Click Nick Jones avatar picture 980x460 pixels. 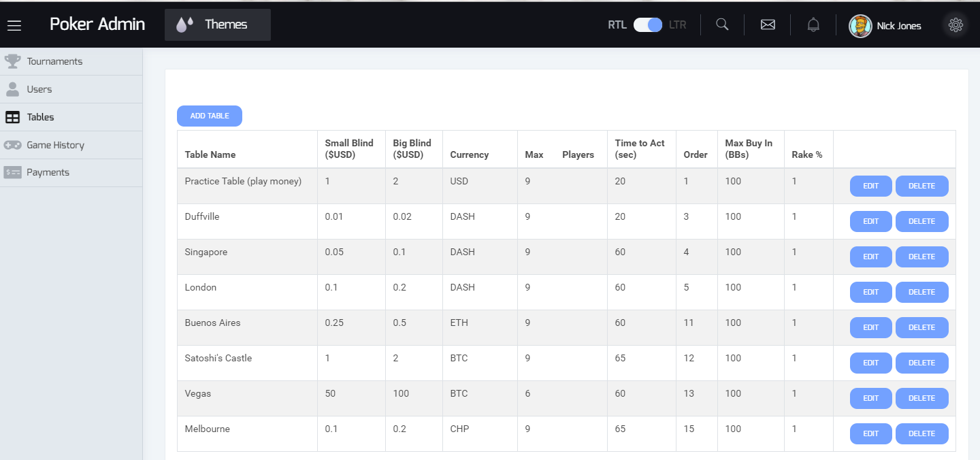click(860, 26)
